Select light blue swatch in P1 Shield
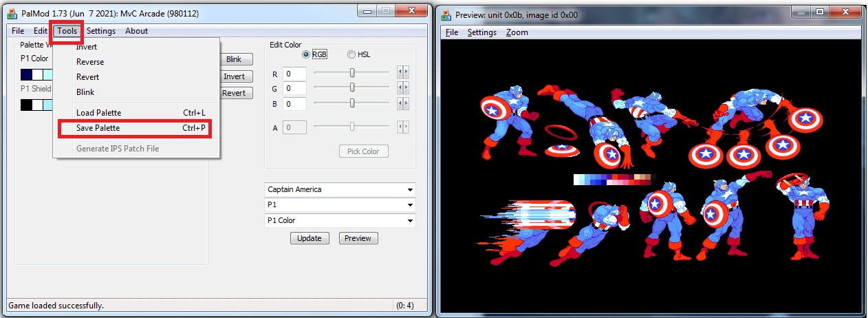 click(48, 105)
